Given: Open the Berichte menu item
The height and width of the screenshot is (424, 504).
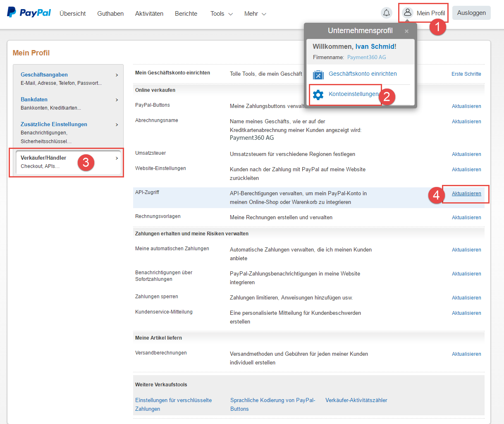Looking at the screenshot, I should coord(186,14).
